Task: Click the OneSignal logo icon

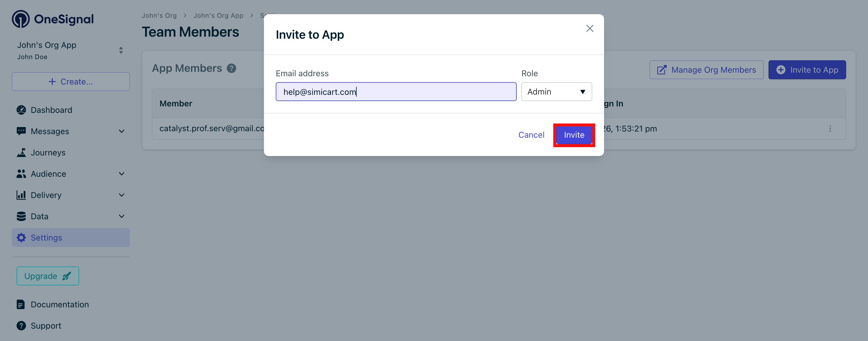Action: pyautogui.click(x=21, y=19)
